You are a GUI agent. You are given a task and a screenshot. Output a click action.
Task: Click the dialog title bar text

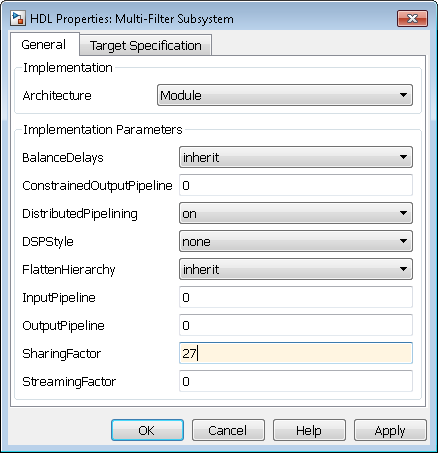[132, 19]
